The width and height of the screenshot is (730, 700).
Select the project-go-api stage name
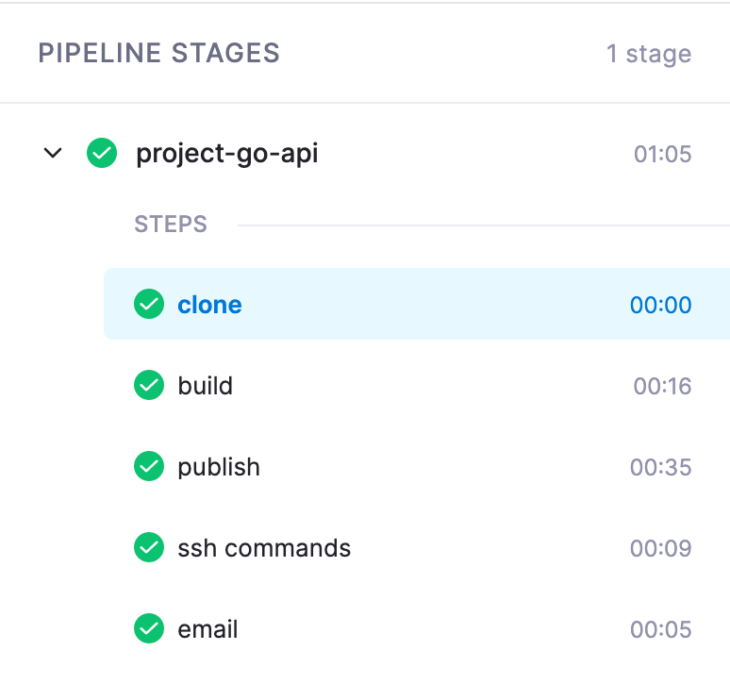(x=227, y=153)
